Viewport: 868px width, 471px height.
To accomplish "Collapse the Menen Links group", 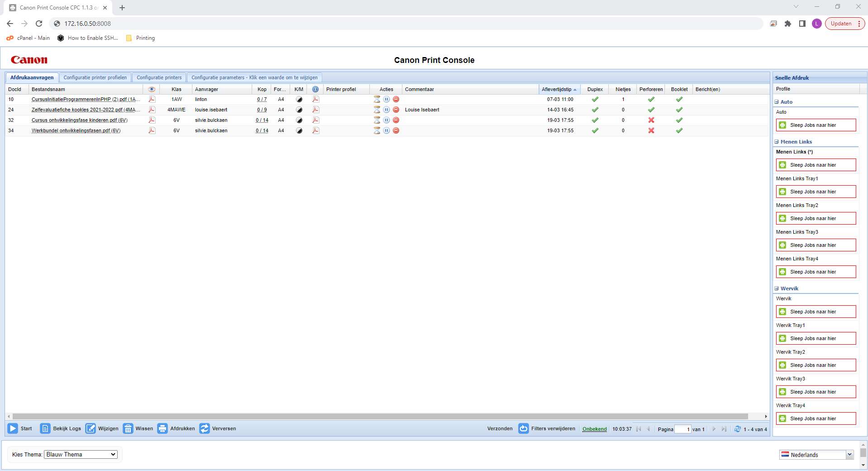I will [777, 142].
